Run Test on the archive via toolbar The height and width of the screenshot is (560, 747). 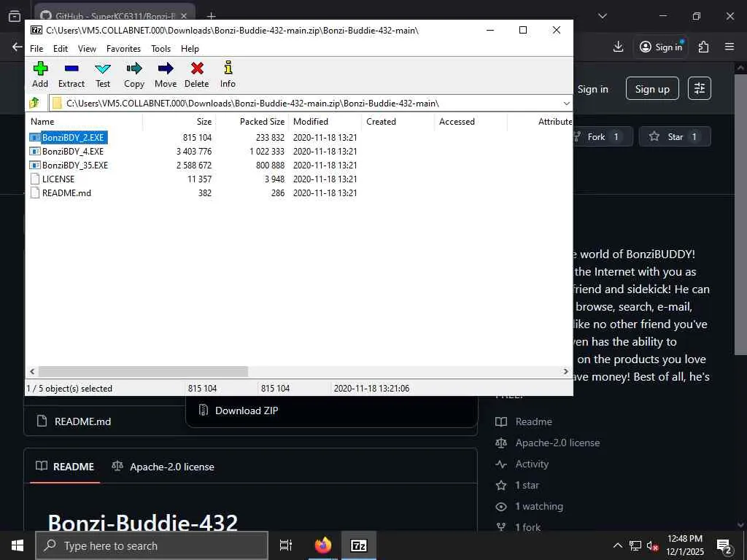[103, 69]
